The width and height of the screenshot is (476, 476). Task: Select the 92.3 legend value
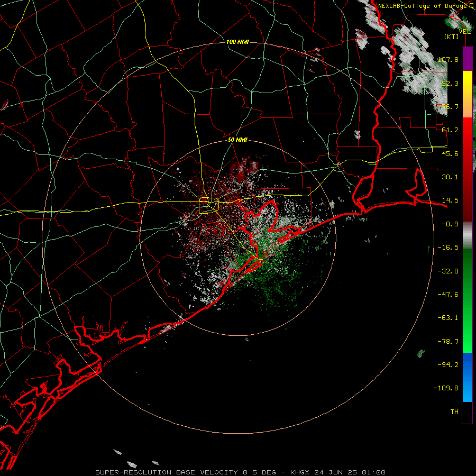(x=450, y=83)
